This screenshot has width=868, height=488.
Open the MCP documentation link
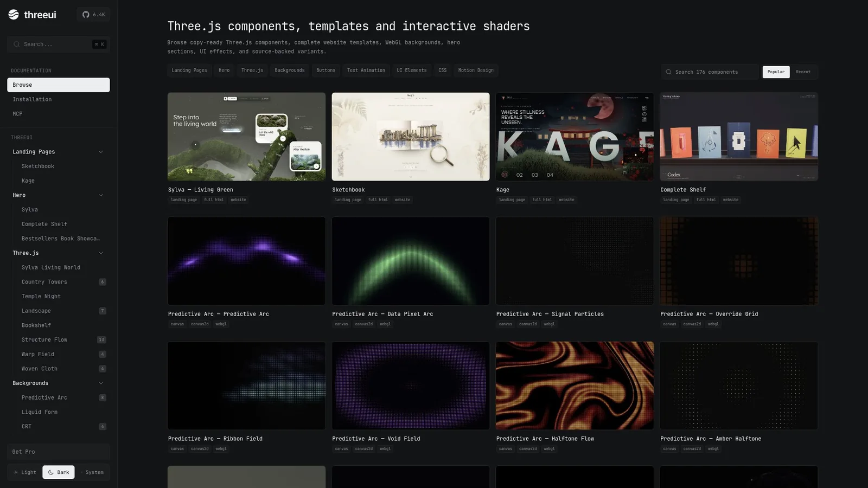click(x=58, y=114)
